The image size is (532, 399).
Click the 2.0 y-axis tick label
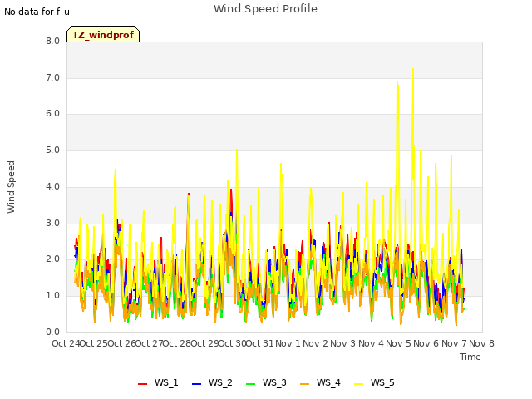[x=52, y=259]
